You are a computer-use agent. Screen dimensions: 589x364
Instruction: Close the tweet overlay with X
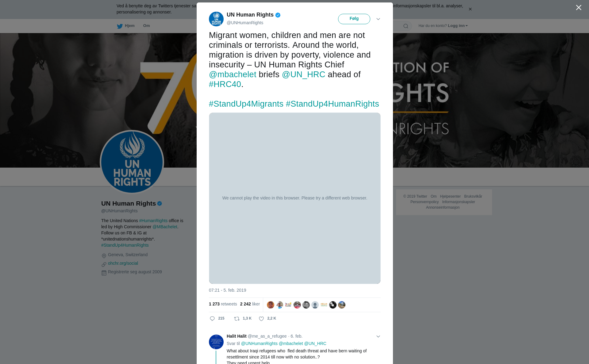pos(579,8)
